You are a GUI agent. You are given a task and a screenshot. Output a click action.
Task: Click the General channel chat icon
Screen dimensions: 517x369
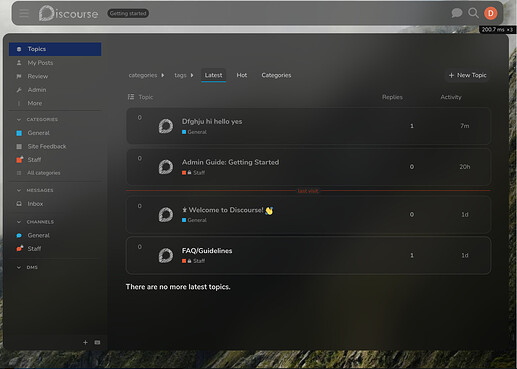[x=19, y=235]
